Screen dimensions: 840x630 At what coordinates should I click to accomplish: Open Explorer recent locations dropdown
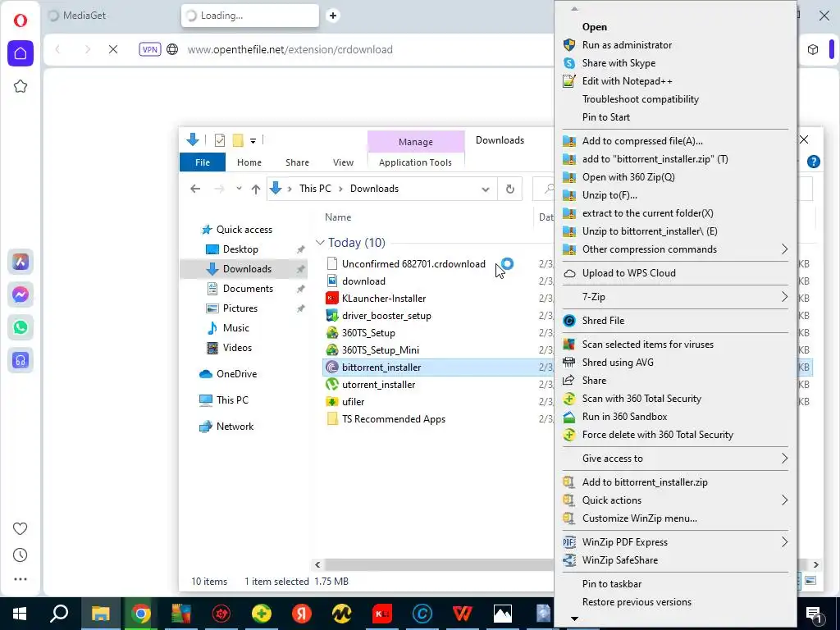(239, 189)
